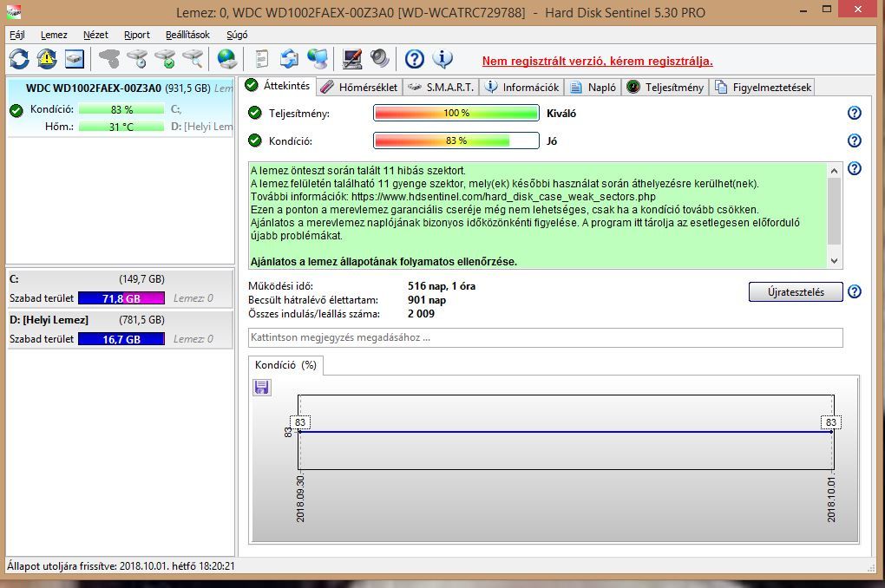
Task: Click the disk icon with magnifying glass
Action: pyautogui.click(x=193, y=59)
